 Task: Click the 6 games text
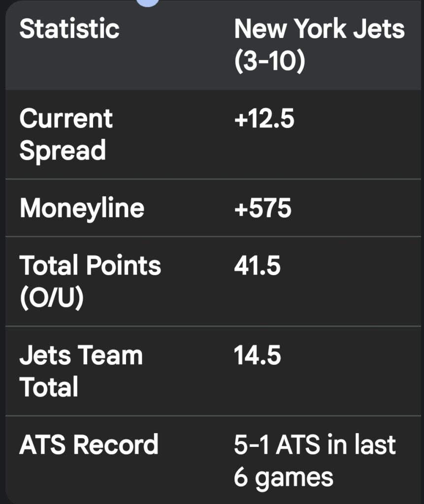[x=283, y=476]
